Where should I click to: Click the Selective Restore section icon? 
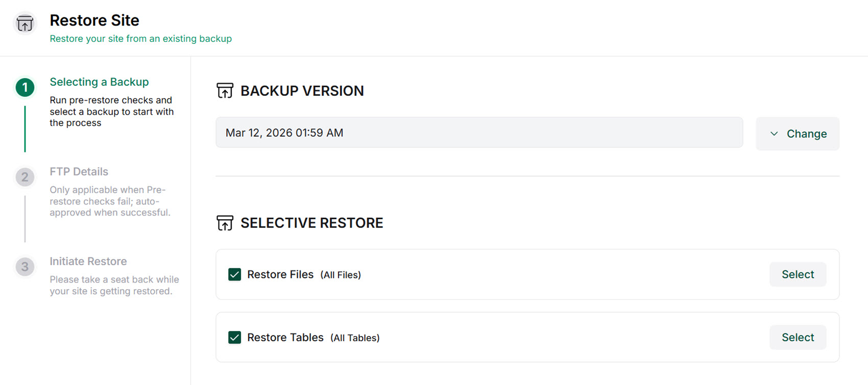tap(224, 222)
